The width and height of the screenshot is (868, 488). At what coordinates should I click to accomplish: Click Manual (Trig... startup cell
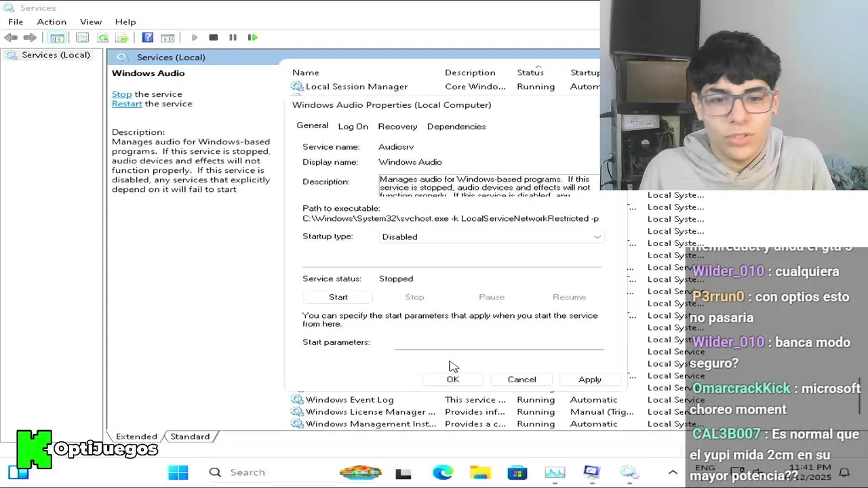pyautogui.click(x=602, y=412)
